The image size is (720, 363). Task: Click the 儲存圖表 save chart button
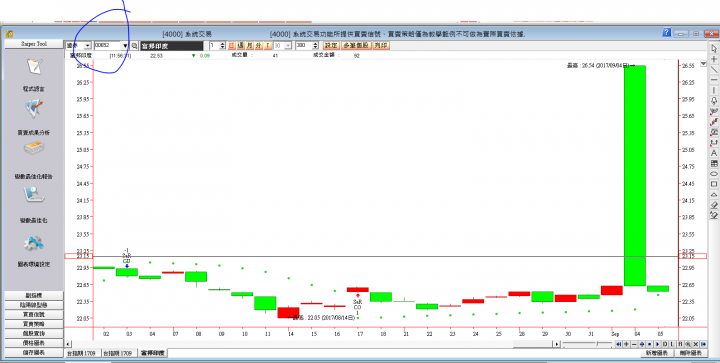[x=34, y=353]
